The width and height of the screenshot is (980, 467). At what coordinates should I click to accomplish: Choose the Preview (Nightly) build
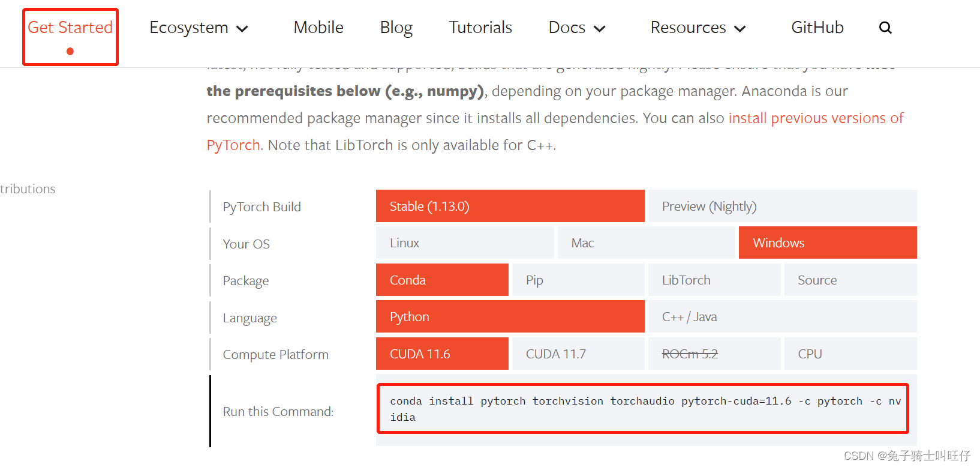[782, 206]
